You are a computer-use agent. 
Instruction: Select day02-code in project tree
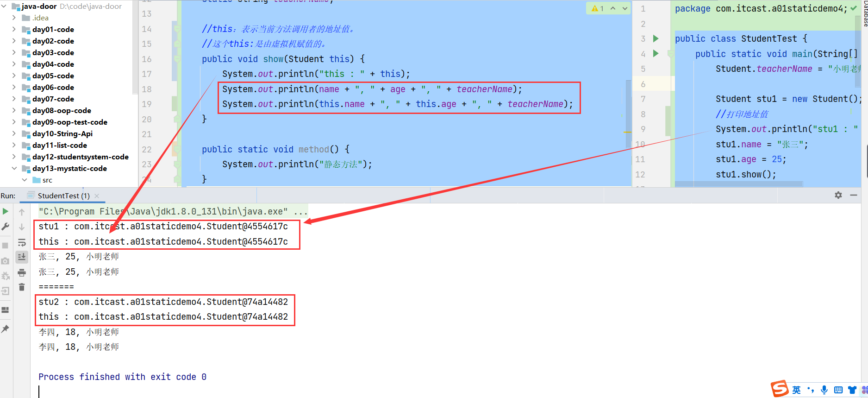(53, 41)
